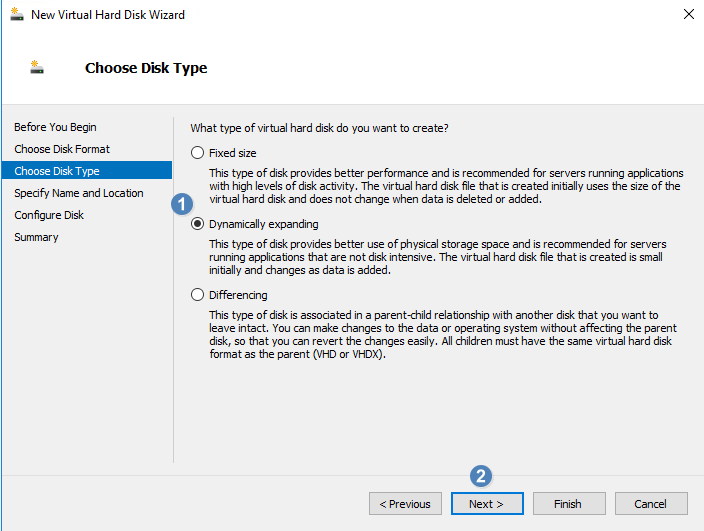Close the New Virtual Hard Disk Wizard
This screenshot has height=531, width=704.
[x=689, y=14]
